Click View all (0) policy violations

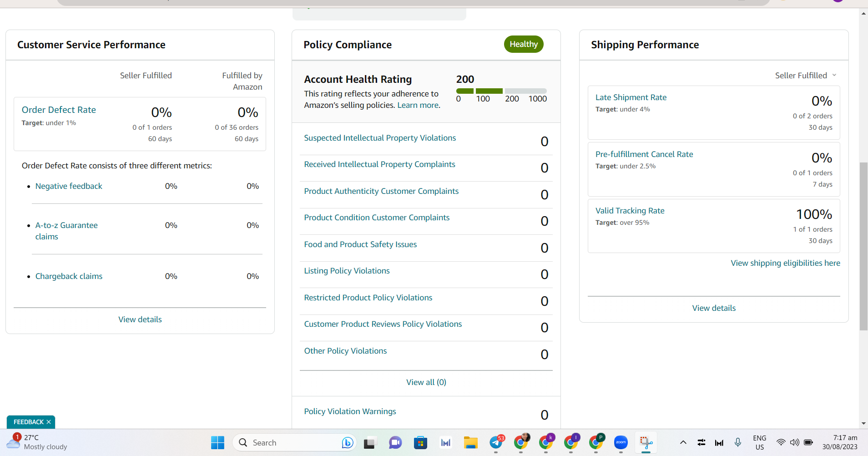click(426, 382)
